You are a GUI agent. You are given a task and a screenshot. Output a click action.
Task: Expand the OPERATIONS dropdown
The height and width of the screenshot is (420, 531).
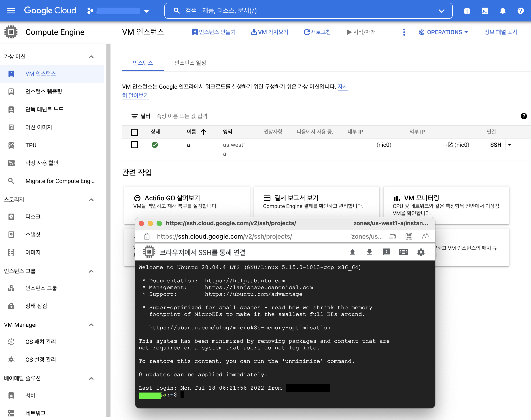443,32
